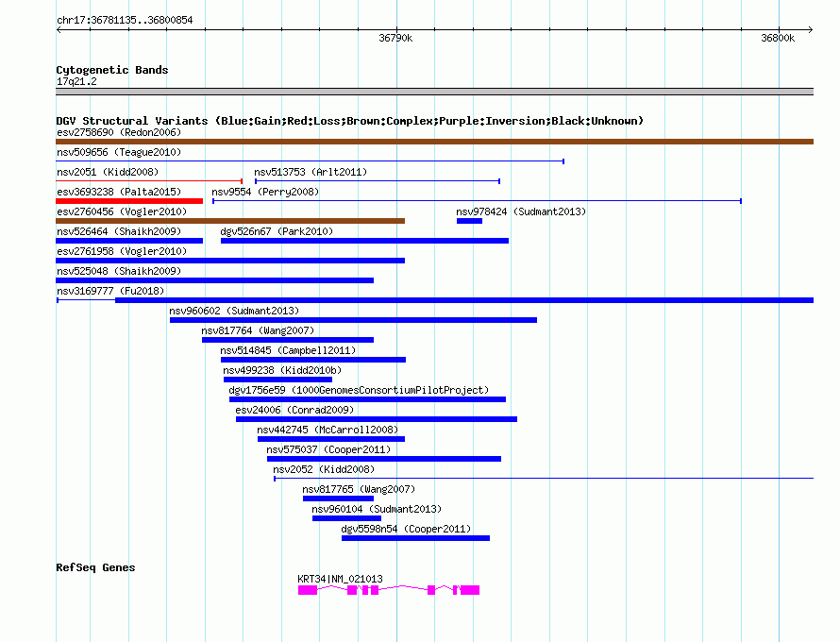Click the nsv978424 (Sudmant2013) short blue bar
This screenshot has height=642, width=840.
[x=469, y=221]
